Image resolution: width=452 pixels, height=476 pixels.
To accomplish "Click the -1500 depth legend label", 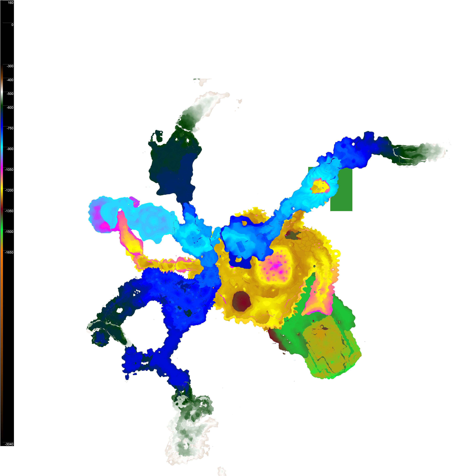I will [x=9, y=232].
